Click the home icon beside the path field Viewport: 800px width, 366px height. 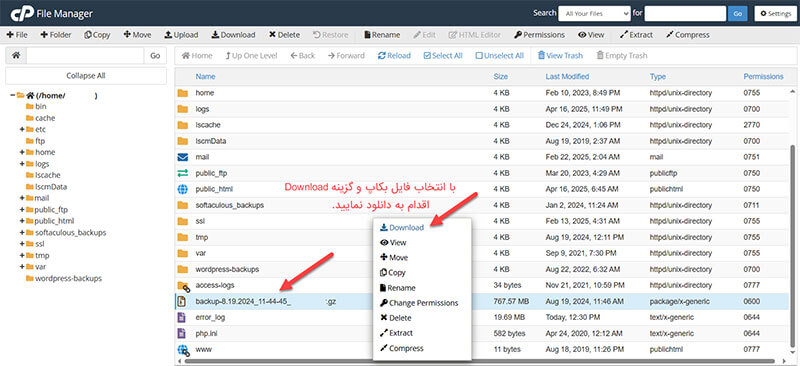(x=16, y=56)
